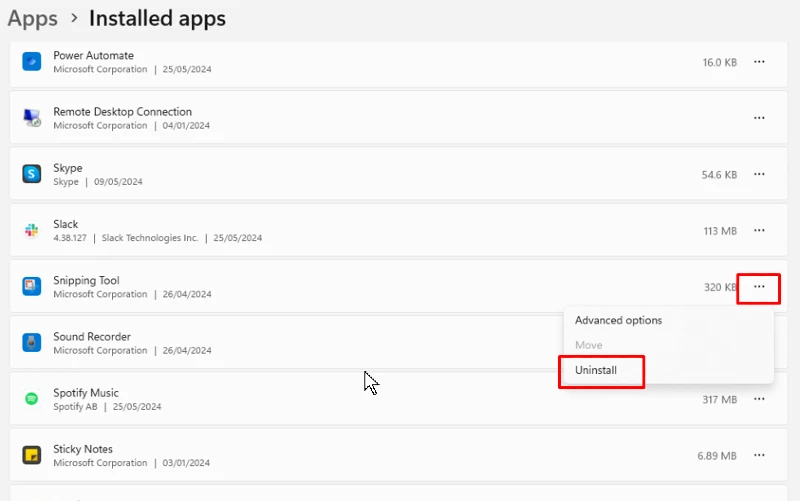Open more options for Power Automate
Screen dimensions: 800x501
click(759, 62)
